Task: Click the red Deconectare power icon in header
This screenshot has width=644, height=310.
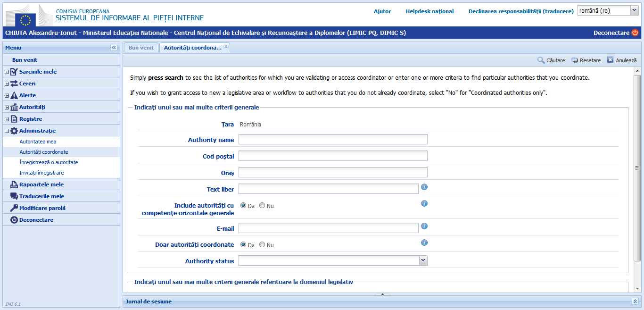Action: (635, 33)
